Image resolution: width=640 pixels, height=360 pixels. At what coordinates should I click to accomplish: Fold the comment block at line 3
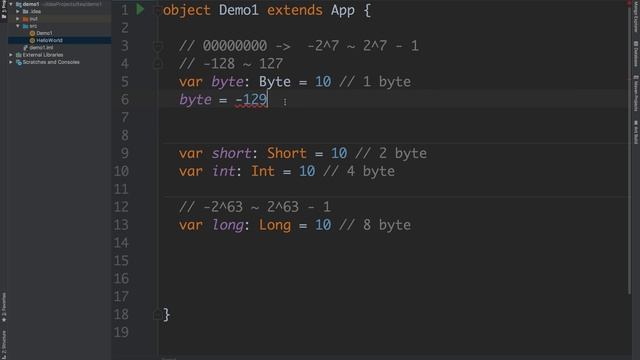pyautogui.click(x=158, y=46)
